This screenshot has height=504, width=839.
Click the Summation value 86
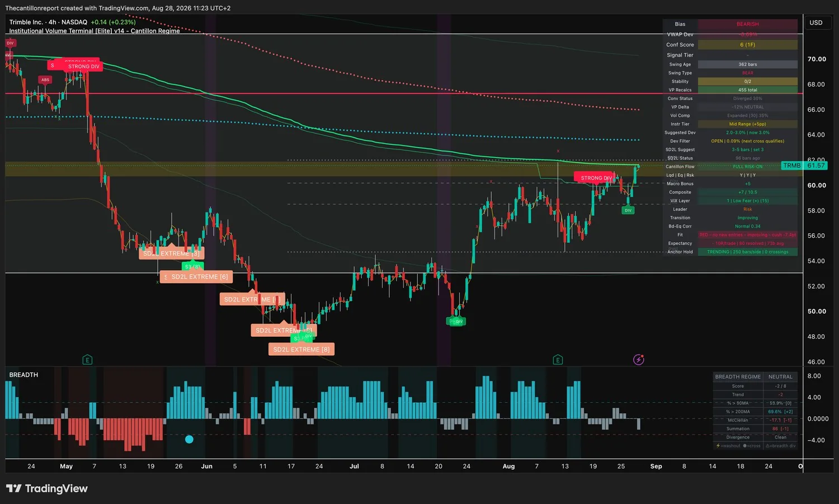pos(780,428)
